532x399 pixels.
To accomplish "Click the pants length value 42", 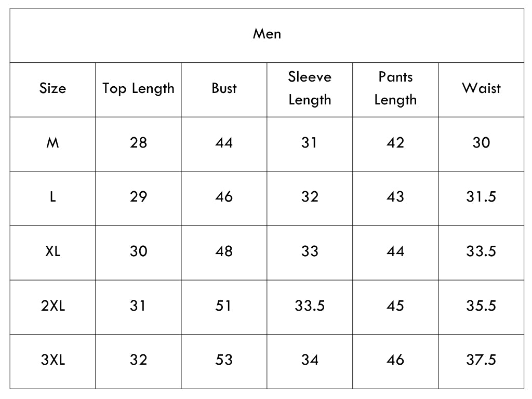I will click(395, 143).
